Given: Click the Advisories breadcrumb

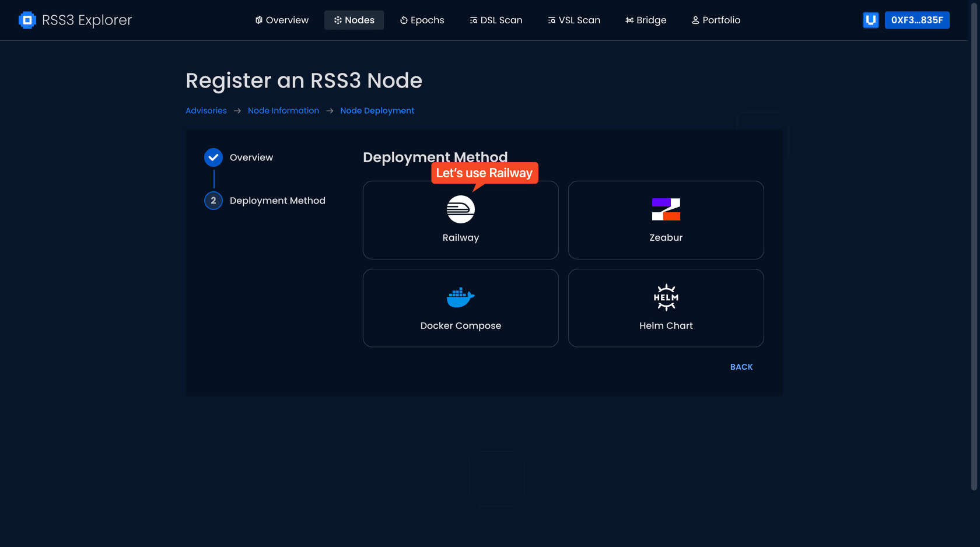Looking at the screenshot, I should 206,111.
